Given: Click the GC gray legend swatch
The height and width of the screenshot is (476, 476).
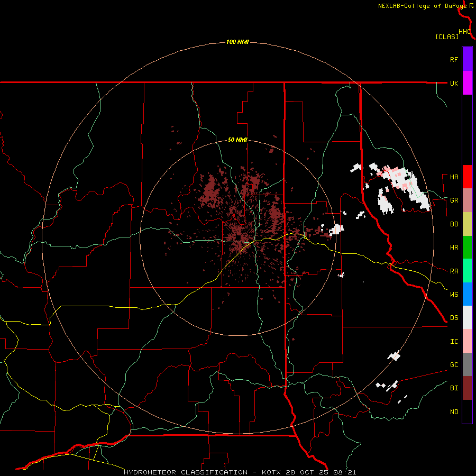Looking at the screenshot, I should [467, 364].
